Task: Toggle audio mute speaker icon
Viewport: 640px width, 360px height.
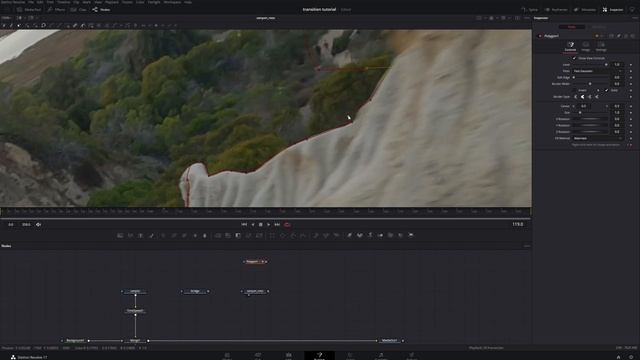Action: [x=38, y=224]
